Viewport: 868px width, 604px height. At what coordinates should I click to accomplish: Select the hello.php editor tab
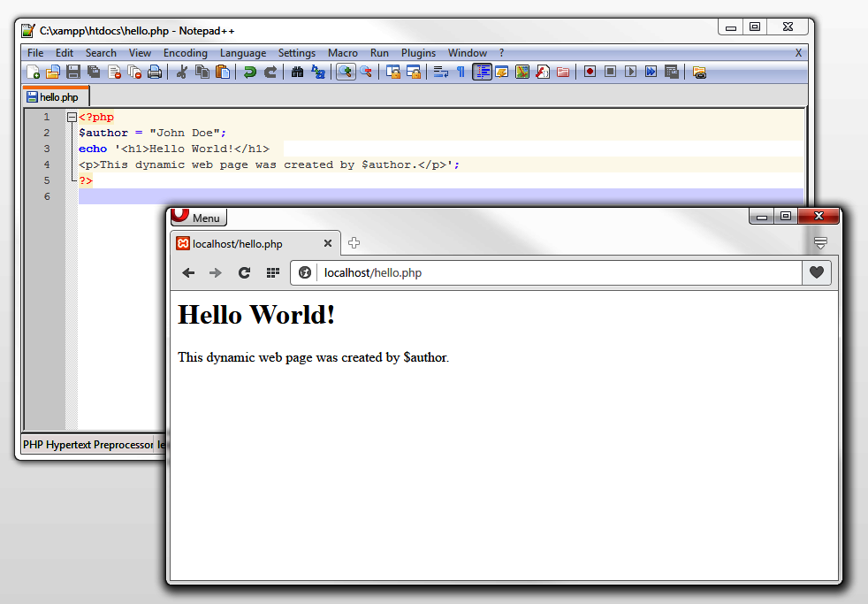click(x=57, y=97)
